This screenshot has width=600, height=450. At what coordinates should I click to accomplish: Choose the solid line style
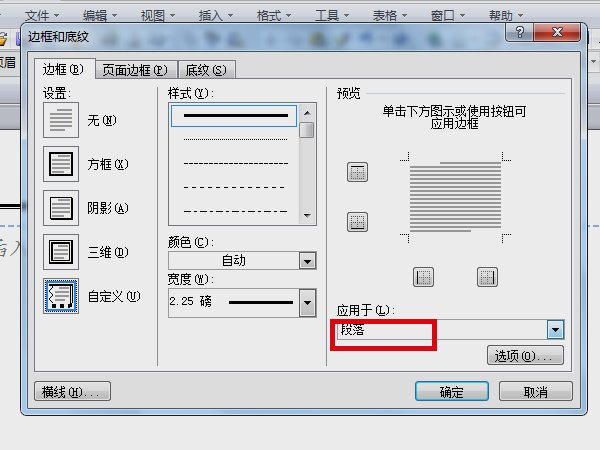pyautogui.click(x=234, y=116)
